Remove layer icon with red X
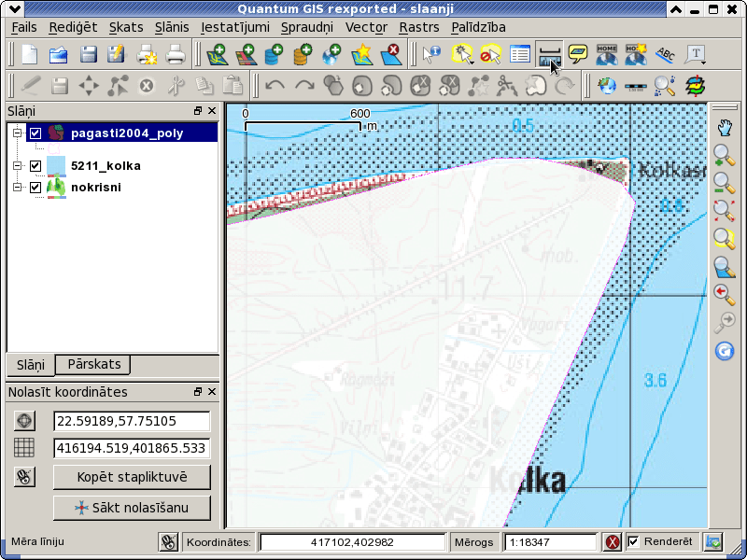 click(x=390, y=55)
